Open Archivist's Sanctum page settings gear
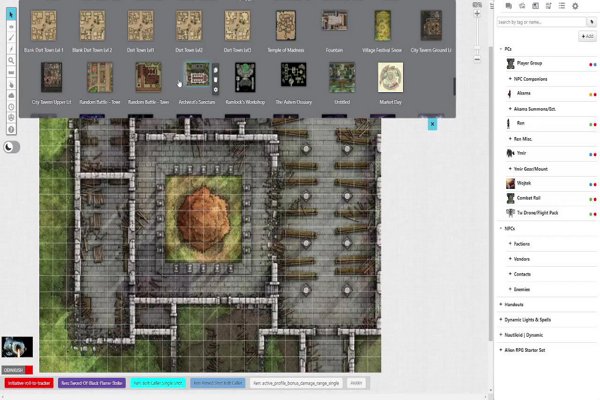 [x=215, y=90]
